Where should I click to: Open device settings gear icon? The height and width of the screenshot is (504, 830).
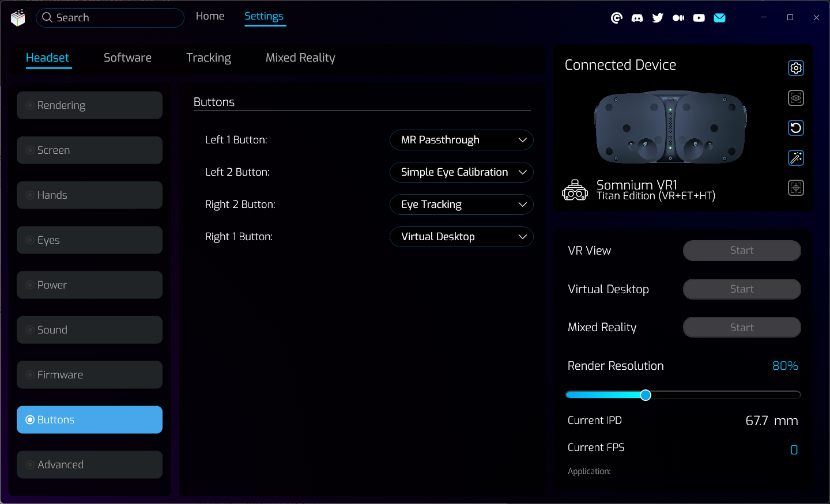point(796,68)
